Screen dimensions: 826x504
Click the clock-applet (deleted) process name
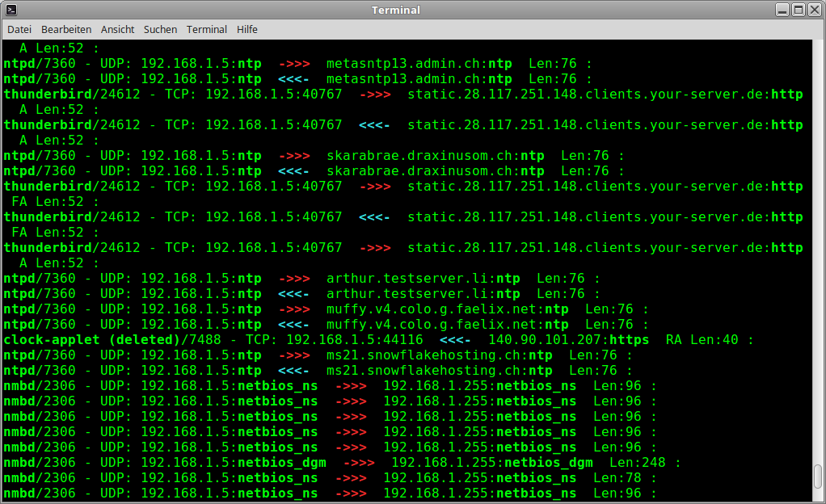pos(91,340)
